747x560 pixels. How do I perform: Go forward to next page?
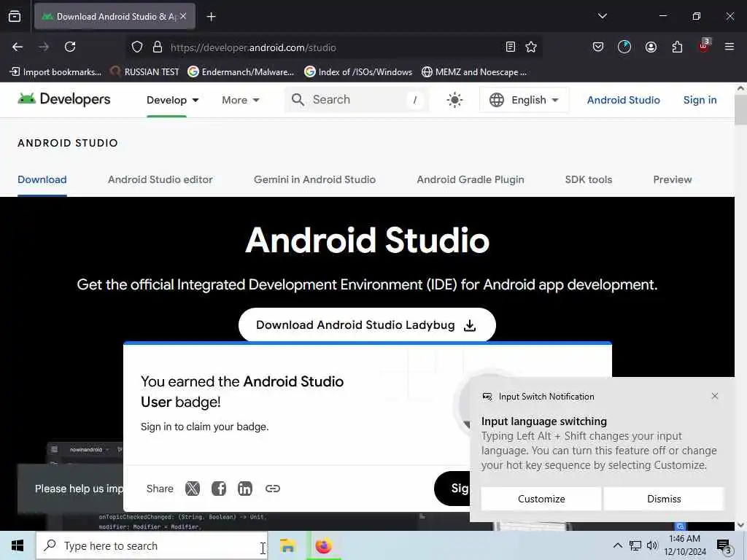(44, 47)
